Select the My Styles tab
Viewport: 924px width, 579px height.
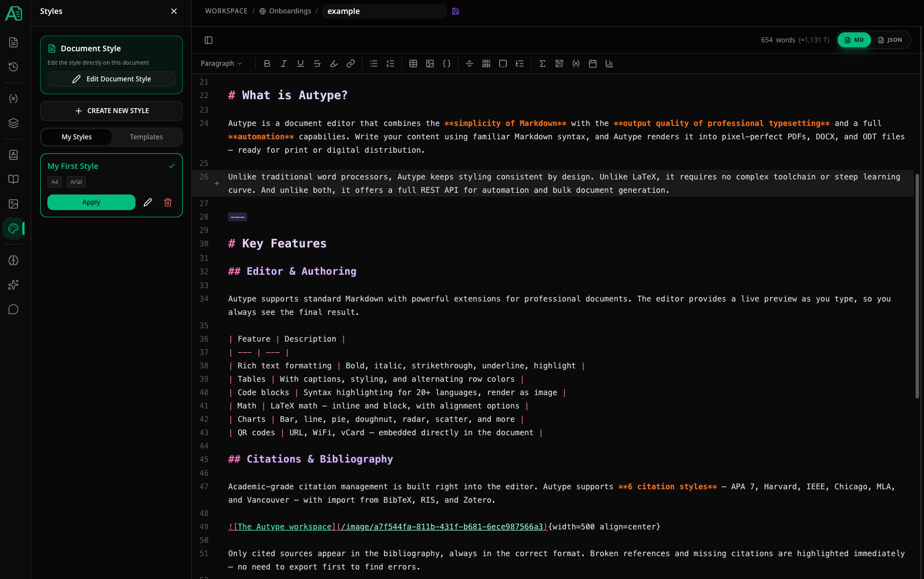[77, 137]
